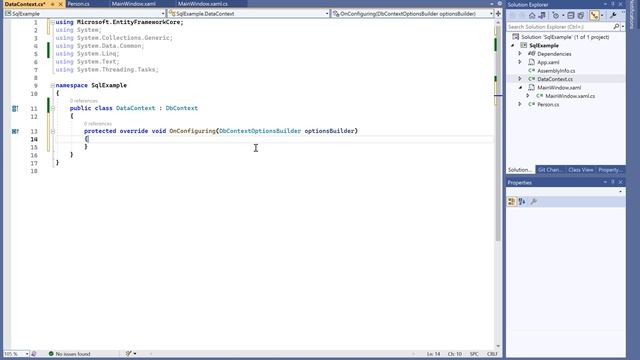Click DbContext base class name
The height and width of the screenshot is (360, 640).
click(x=182, y=108)
